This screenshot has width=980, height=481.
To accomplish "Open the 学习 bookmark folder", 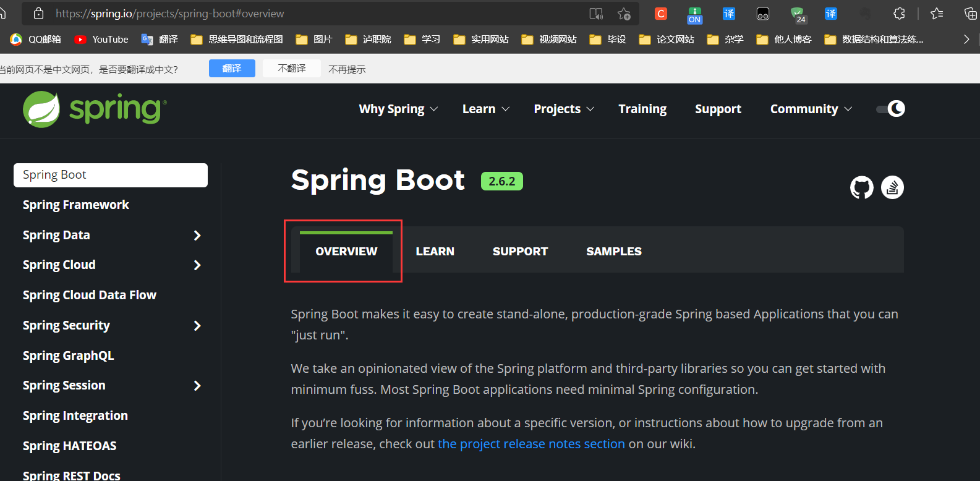I will point(422,39).
